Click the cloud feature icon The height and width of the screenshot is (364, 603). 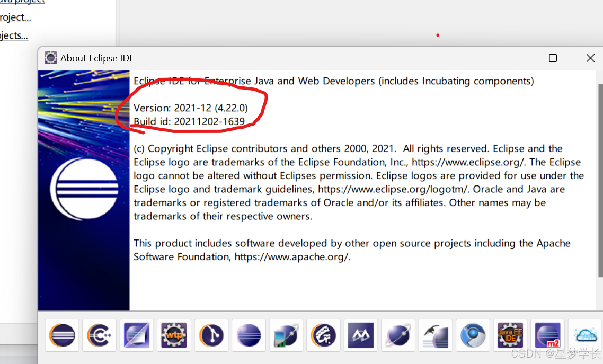point(585,335)
